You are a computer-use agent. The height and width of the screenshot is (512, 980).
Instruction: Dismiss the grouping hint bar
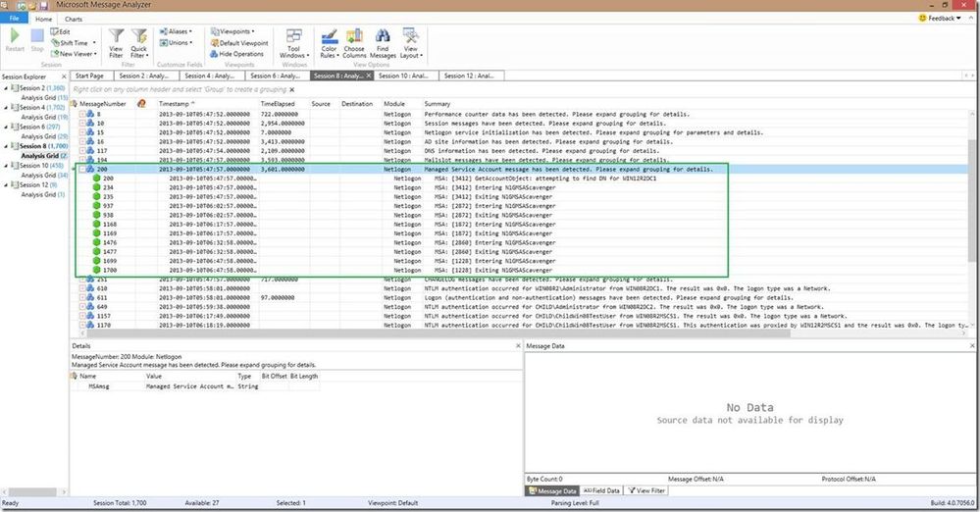(x=292, y=89)
